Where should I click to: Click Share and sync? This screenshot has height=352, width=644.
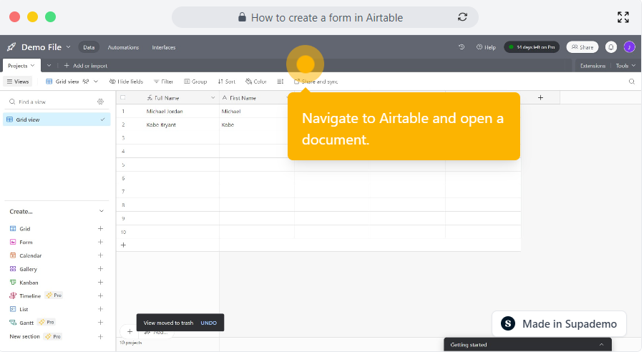click(x=316, y=82)
